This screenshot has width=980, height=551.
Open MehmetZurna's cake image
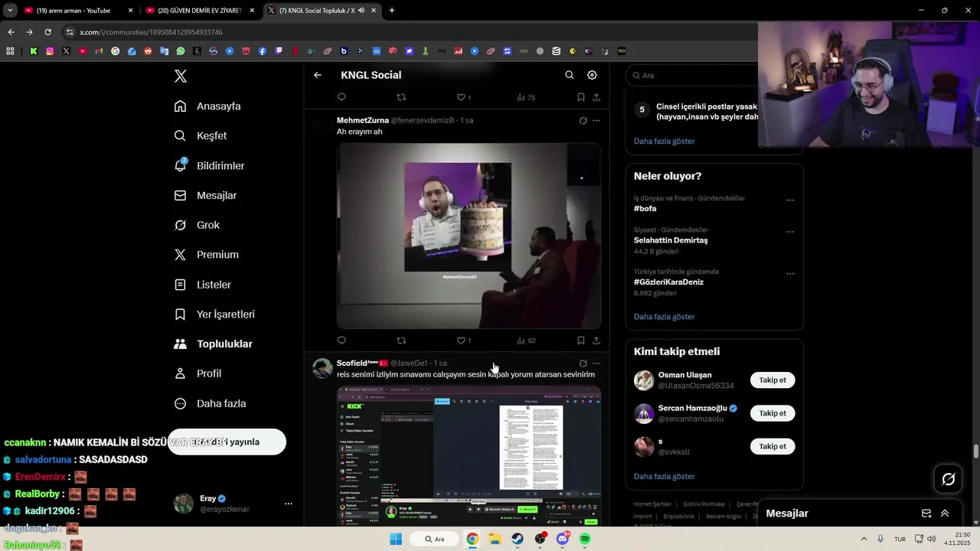coord(469,236)
